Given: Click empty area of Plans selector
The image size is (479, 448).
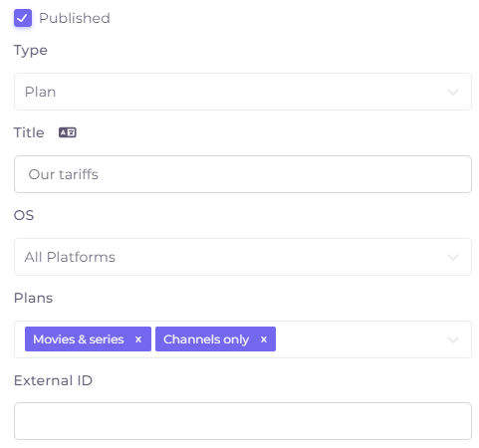Looking at the screenshot, I should 360,339.
